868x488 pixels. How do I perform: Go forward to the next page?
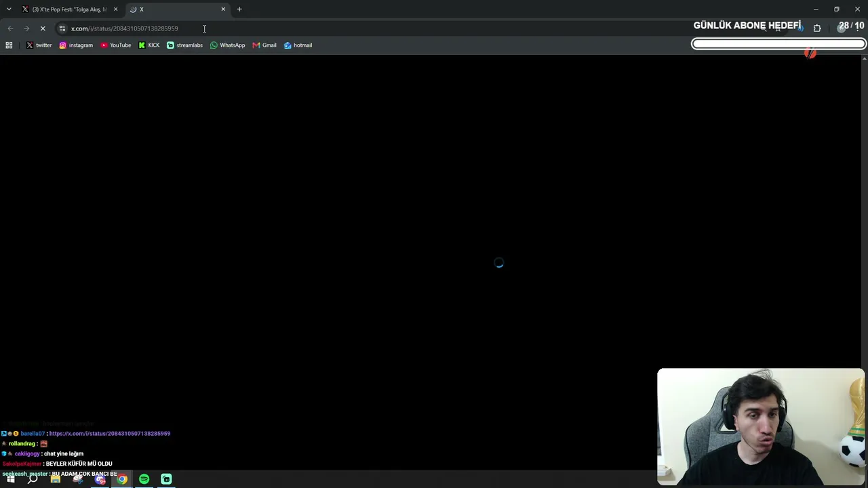pos(26,28)
